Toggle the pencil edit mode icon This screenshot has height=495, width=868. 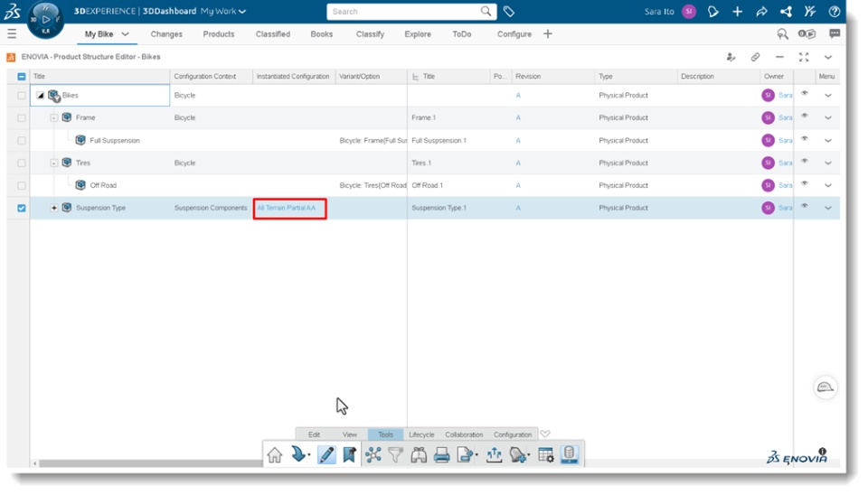click(x=326, y=454)
